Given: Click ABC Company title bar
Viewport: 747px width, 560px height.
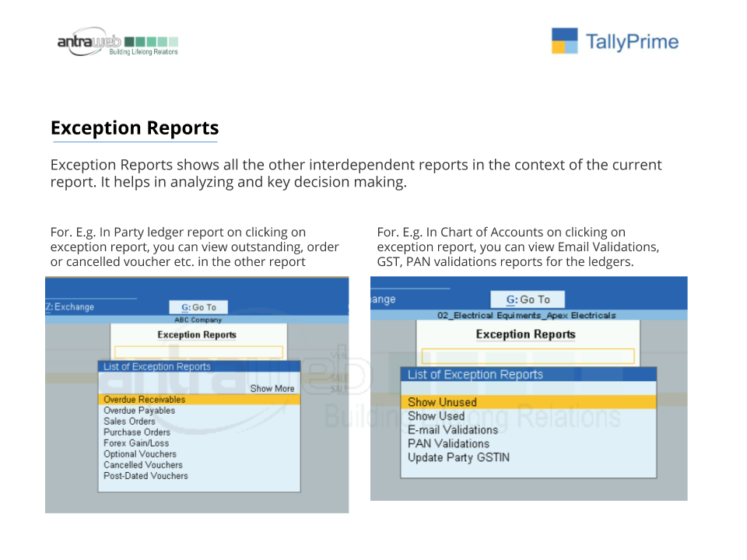Looking at the screenshot, I should tap(197, 320).
